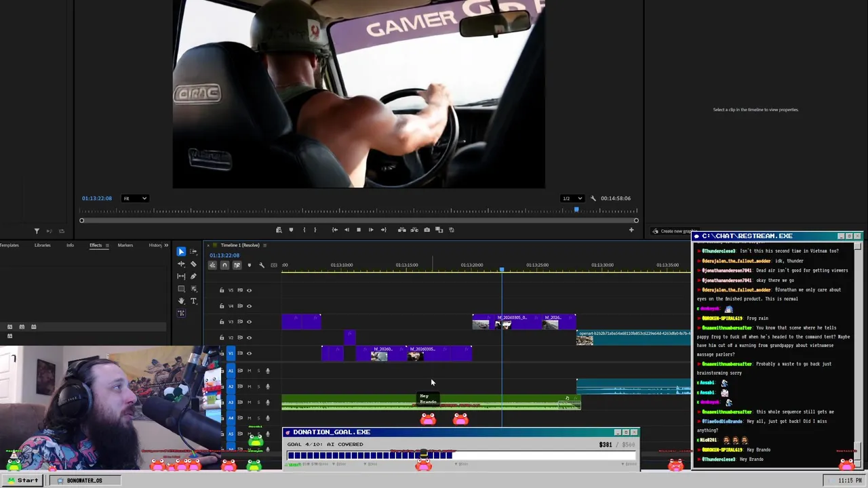
Task: Open caption track options icon
Action: [x=273, y=265]
